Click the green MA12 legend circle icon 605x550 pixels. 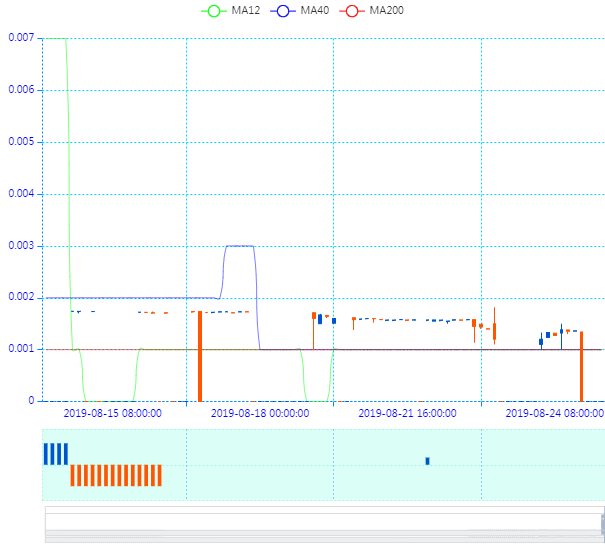214,11
